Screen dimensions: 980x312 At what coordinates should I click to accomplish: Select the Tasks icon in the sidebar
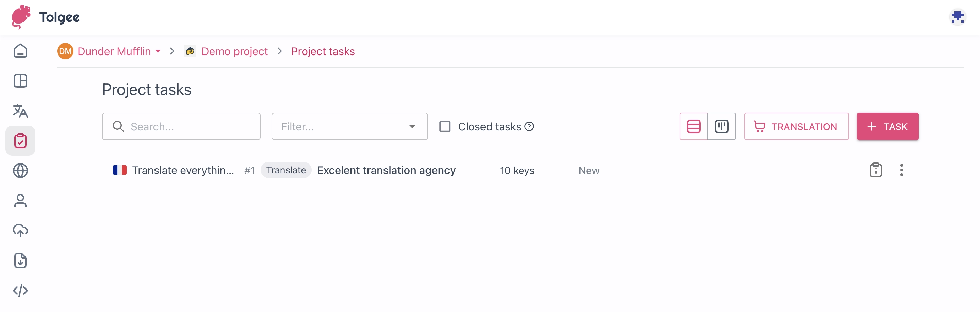tap(20, 140)
